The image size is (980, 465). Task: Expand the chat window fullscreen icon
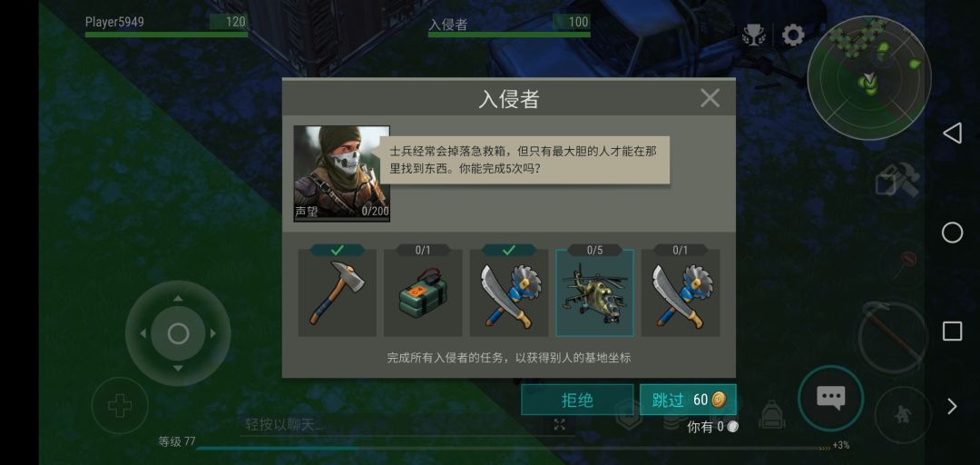tap(559, 425)
